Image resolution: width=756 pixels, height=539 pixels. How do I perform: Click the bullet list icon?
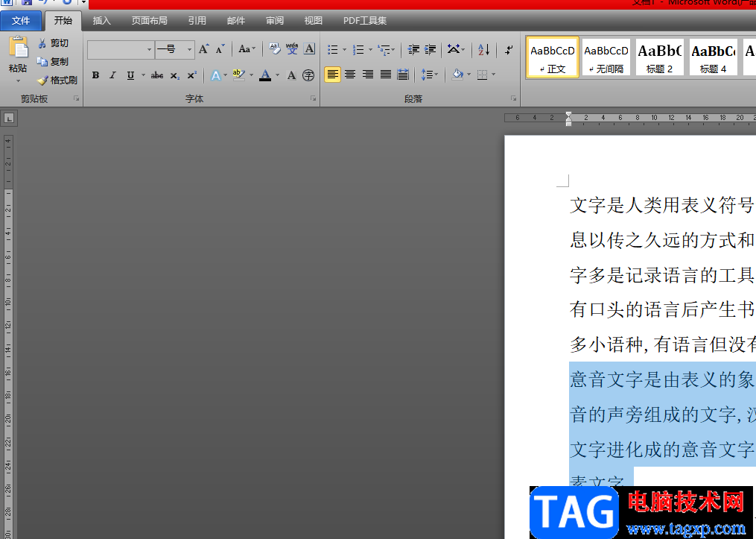click(333, 50)
